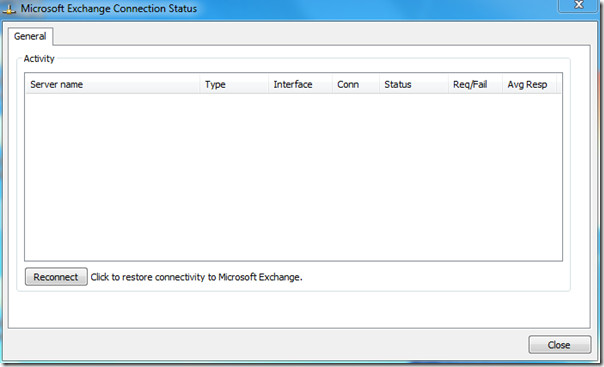Click the Microsoft Exchange Connection Status title text
604x367 pixels.
pos(109,8)
